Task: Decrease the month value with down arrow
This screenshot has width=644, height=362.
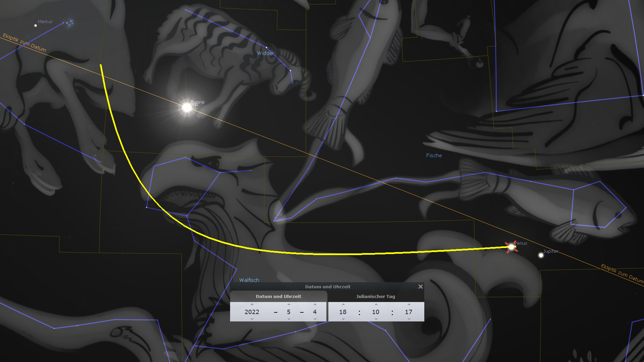Action: (x=289, y=319)
